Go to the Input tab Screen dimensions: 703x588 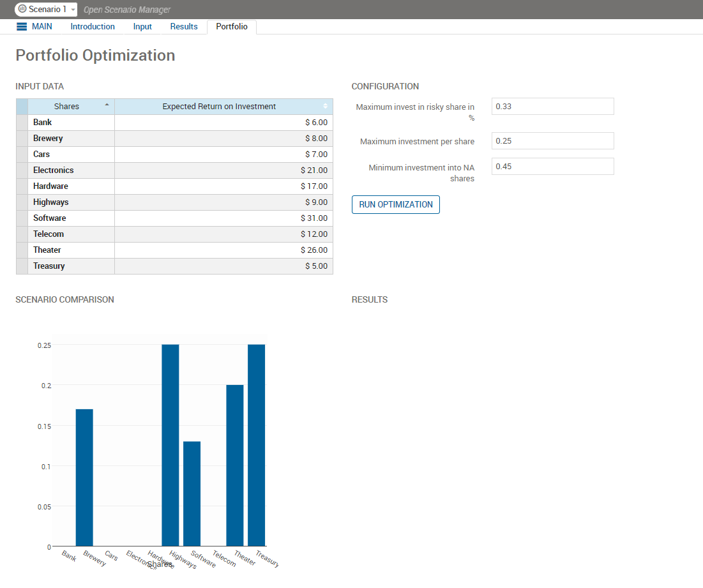coord(142,27)
